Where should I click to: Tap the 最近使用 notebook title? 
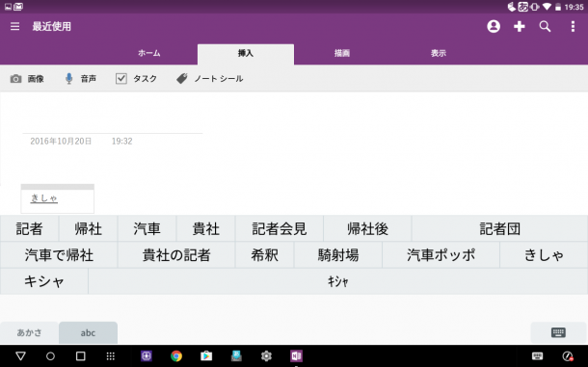[x=52, y=27]
